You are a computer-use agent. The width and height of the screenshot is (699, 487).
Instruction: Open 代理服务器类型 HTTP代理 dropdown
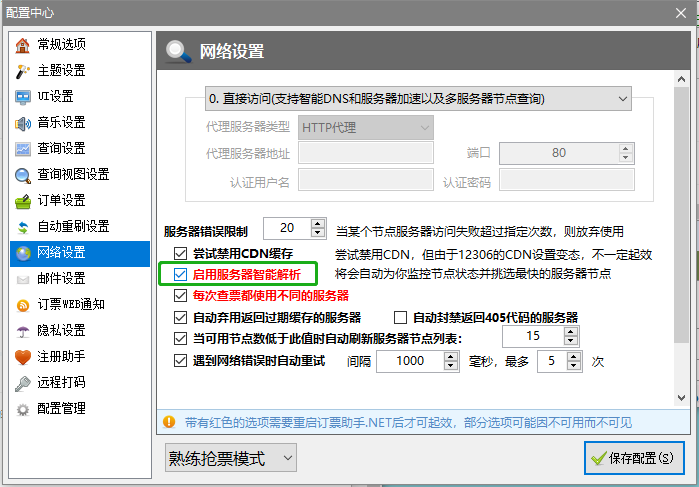(366, 128)
